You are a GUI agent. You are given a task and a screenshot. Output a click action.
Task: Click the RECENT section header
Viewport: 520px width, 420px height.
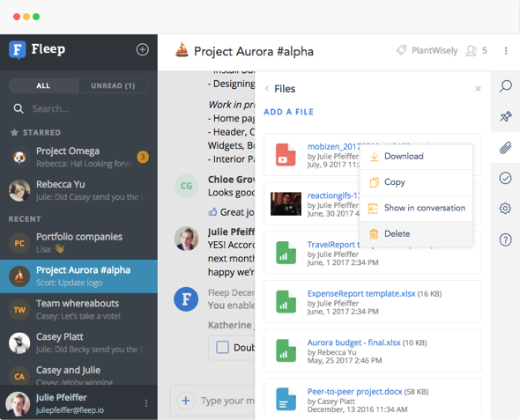[x=25, y=219]
